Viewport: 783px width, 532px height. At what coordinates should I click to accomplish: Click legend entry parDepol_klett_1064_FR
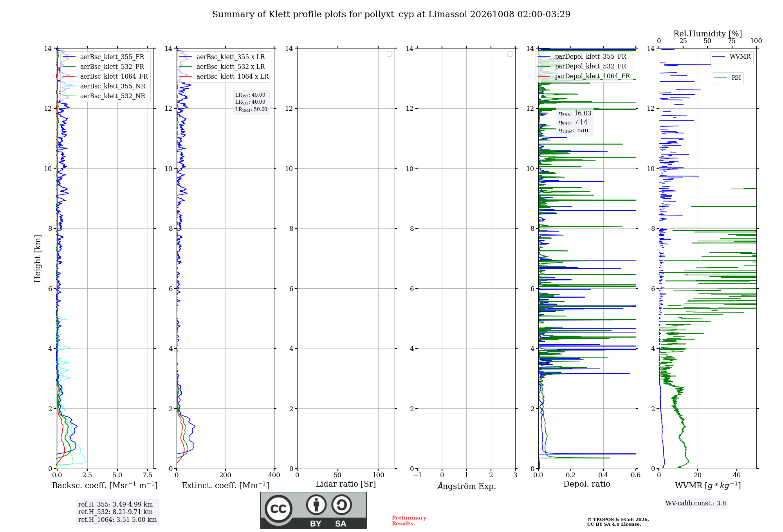(x=584, y=76)
